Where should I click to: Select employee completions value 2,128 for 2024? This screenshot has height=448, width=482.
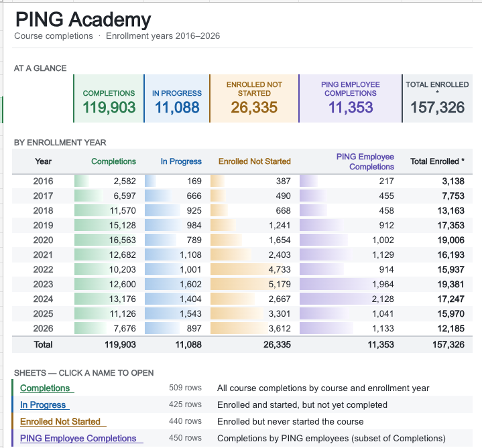[x=383, y=299]
